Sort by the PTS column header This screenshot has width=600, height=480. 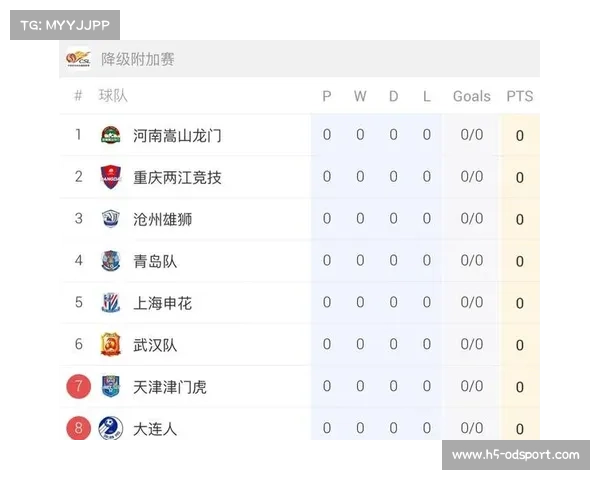pos(520,96)
